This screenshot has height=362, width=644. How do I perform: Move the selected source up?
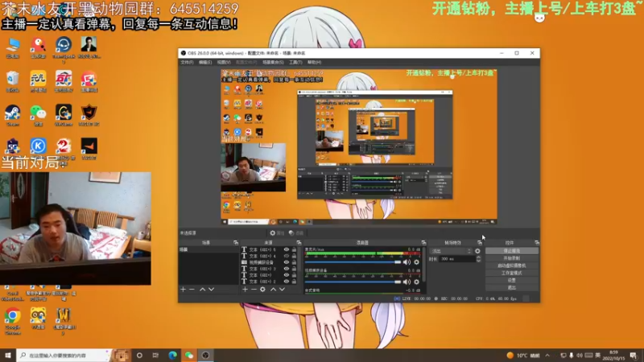[x=273, y=290]
